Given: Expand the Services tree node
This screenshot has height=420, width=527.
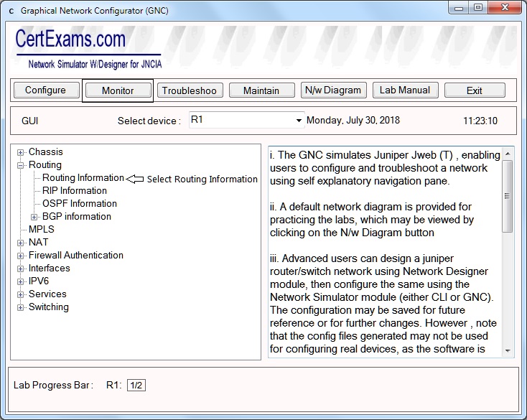Looking at the screenshot, I should [x=21, y=294].
